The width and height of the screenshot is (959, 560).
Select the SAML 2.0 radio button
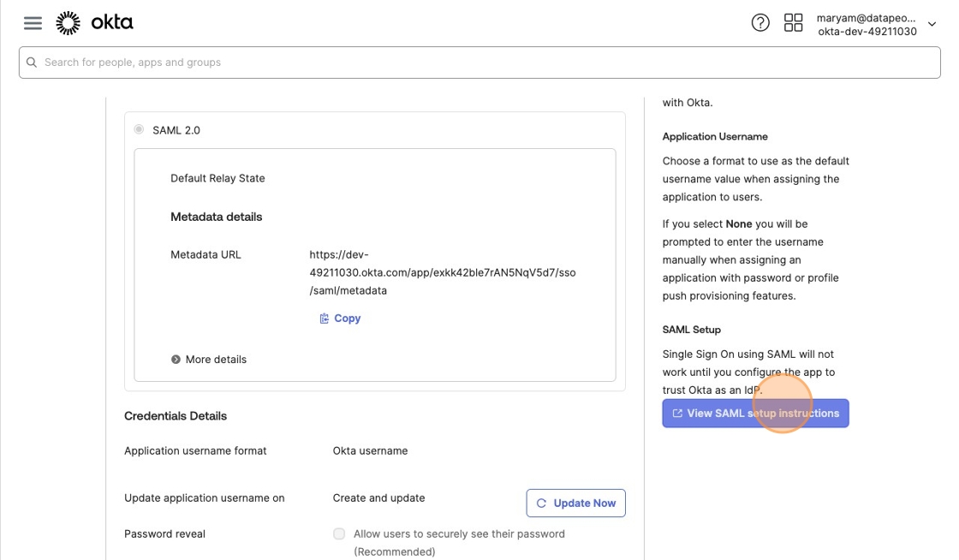tap(139, 130)
